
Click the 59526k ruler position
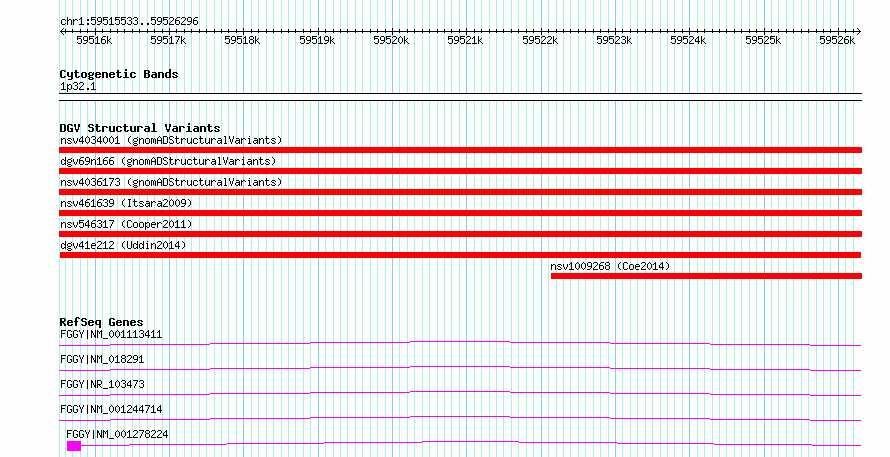point(837,40)
